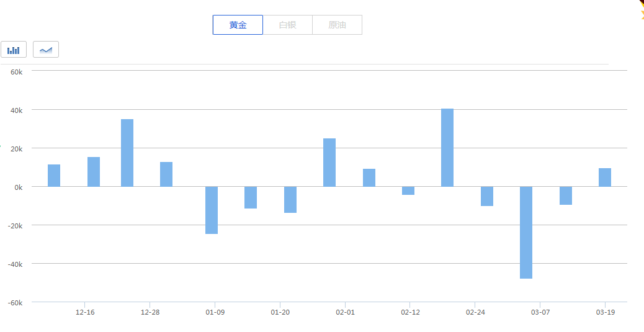The height and width of the screenshot is (332, 644).
Task: Click the -20k axis label
Action: [15, 226]
